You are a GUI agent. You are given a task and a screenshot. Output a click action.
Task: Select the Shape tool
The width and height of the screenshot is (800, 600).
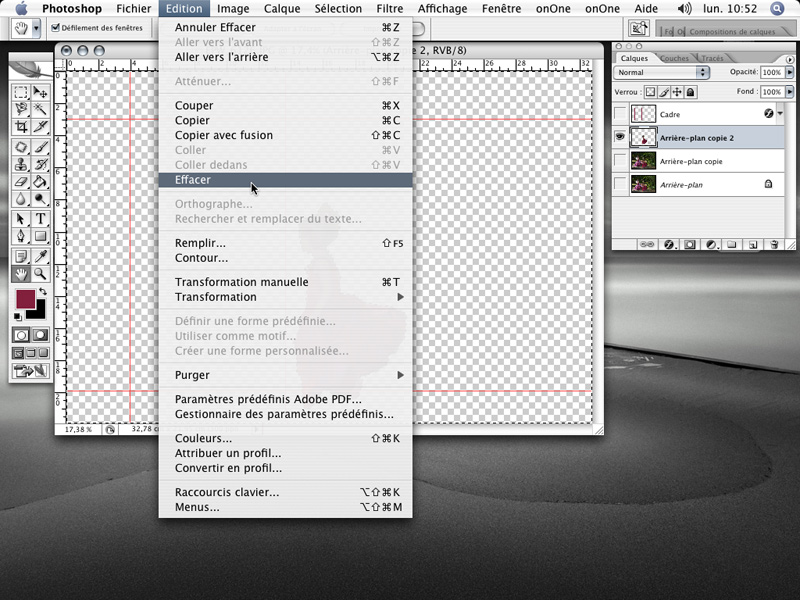pyautogui.click(x=40, y=236)
